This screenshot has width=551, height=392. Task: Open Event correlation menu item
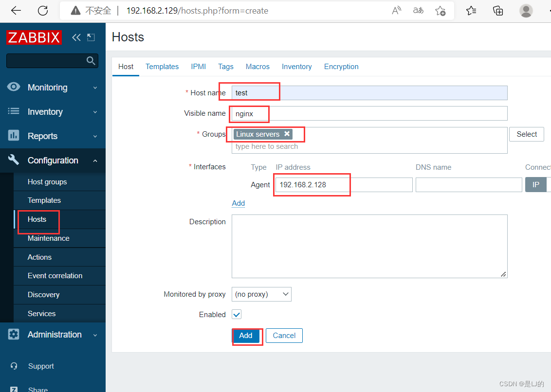[x=59, y=276]
